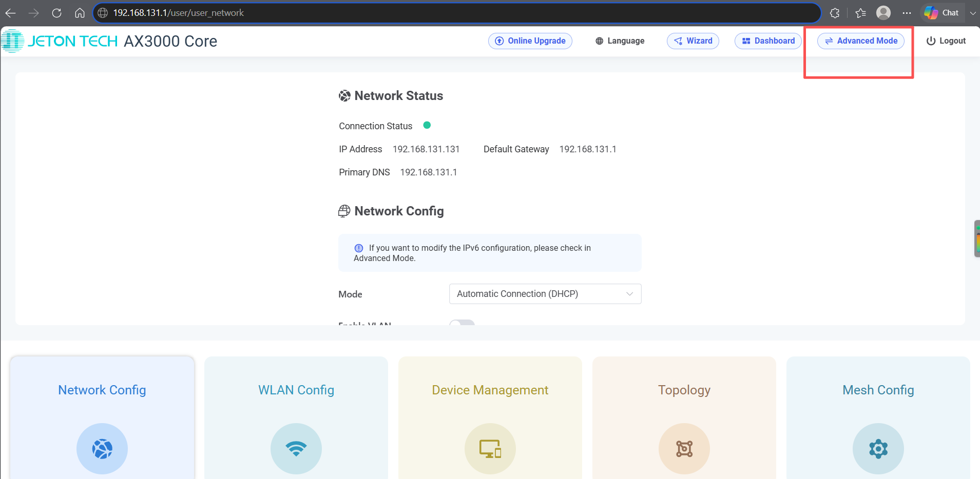Open the browser favorites list

pyautogui.click(x=861, y=13)
